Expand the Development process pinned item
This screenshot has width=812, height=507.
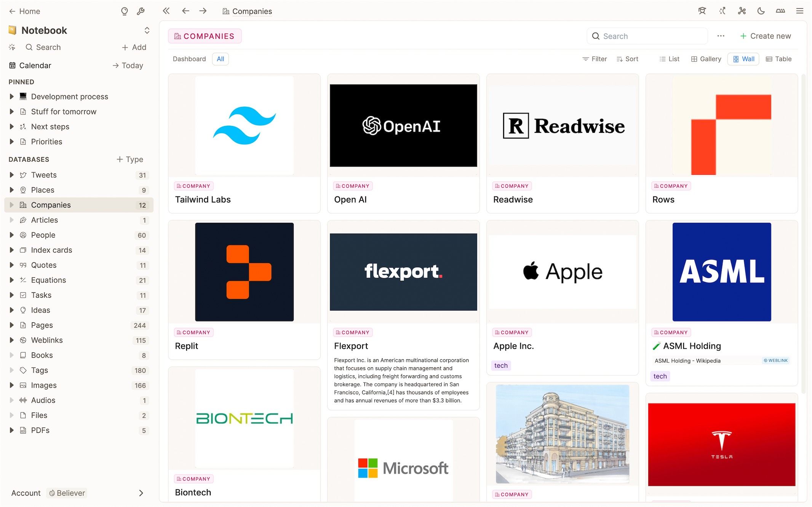tap(11, 97)
